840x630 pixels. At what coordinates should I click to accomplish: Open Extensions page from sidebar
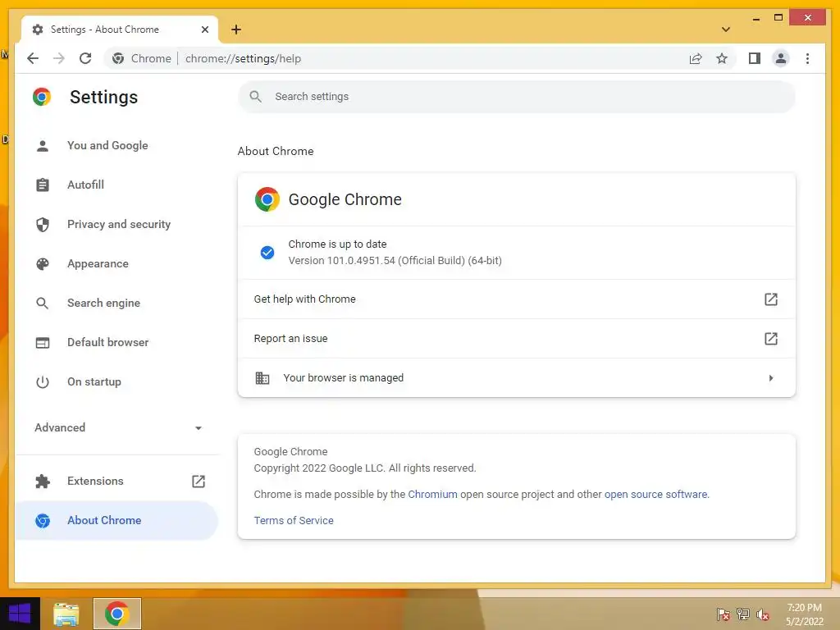click(x=116, y=481)
